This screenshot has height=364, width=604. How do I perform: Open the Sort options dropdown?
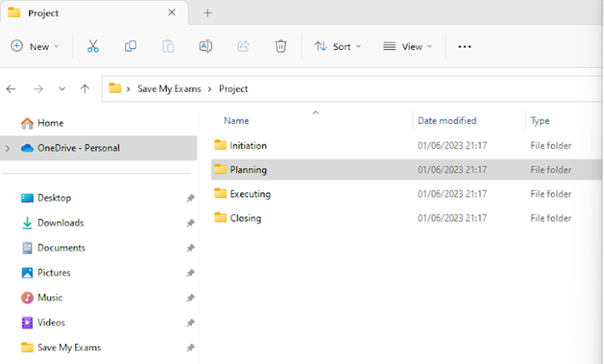[x=338, y=46]
